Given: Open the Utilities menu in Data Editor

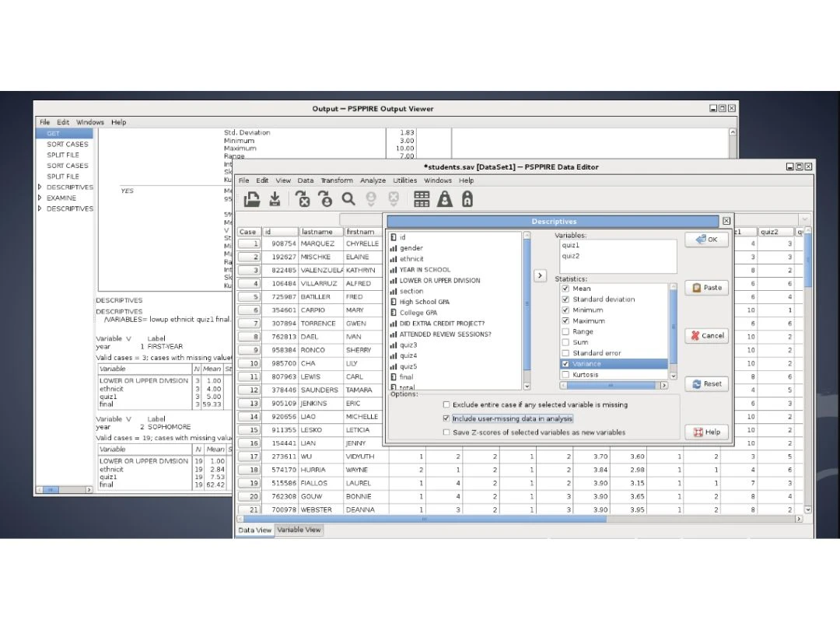Looking at the screenshot, I should [405, 180].
